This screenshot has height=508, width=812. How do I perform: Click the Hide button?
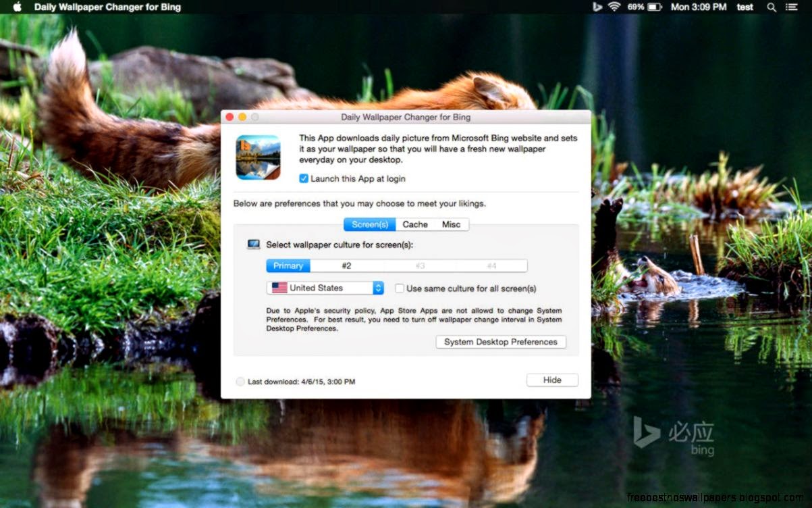tap(552, 380)
